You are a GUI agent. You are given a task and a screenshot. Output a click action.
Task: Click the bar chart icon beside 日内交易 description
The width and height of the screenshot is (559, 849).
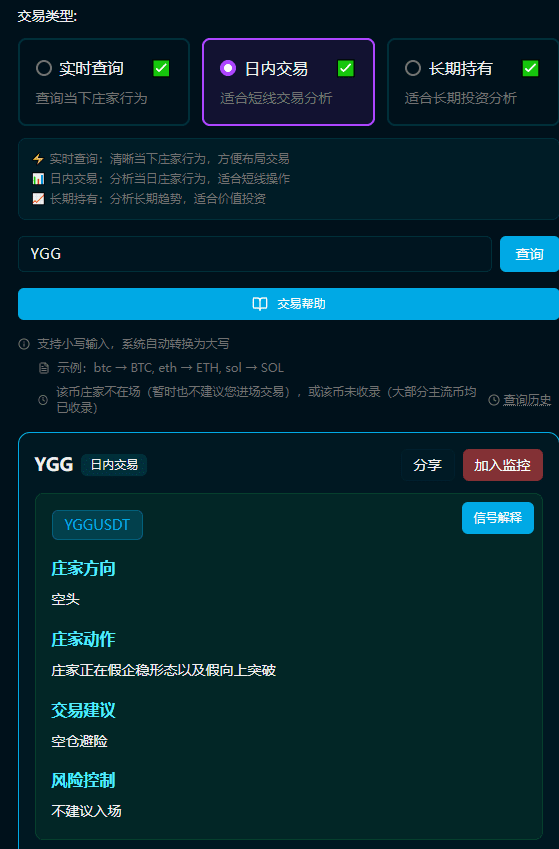tap(38, 179)
